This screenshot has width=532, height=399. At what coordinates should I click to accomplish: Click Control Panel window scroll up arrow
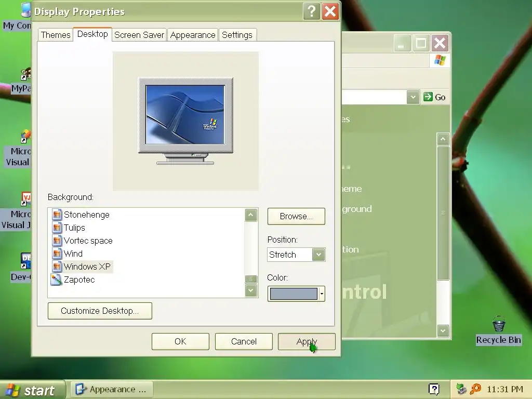443,139
